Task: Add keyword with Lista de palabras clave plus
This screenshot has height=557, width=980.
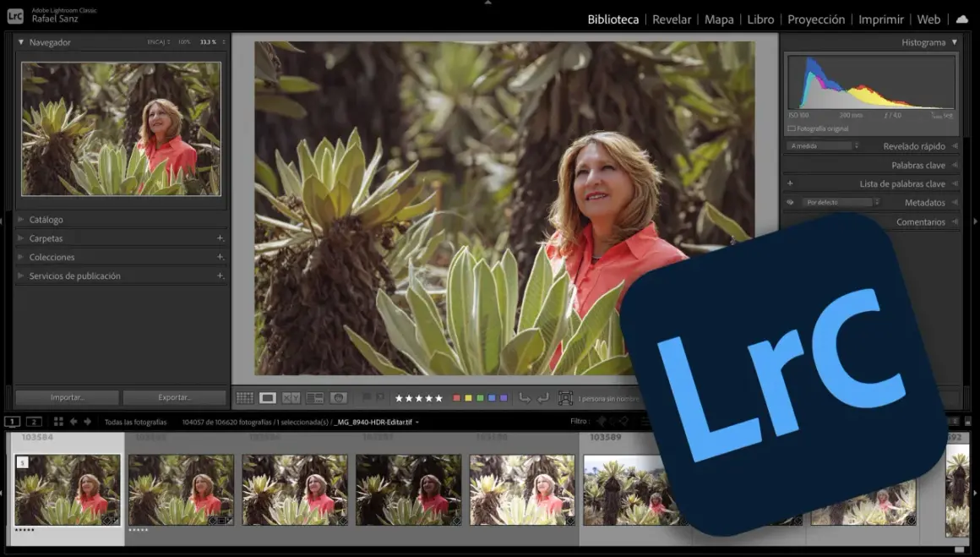Action: (790, 183)
